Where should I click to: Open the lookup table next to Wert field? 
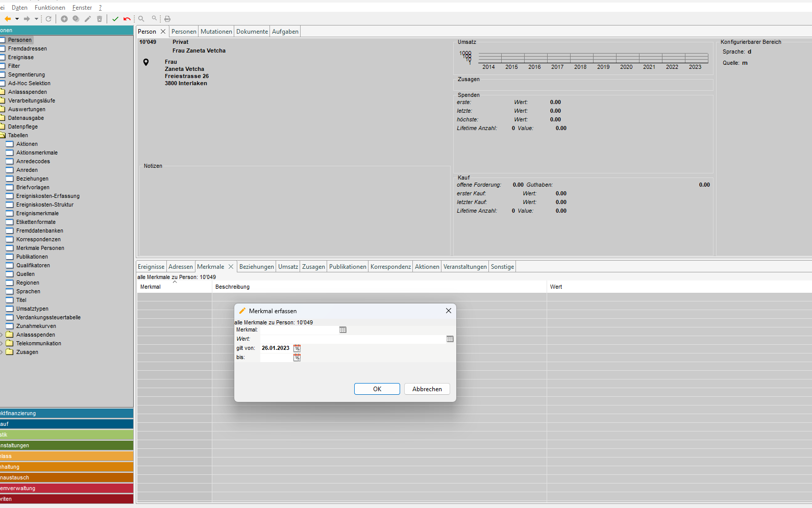point(450,339)
